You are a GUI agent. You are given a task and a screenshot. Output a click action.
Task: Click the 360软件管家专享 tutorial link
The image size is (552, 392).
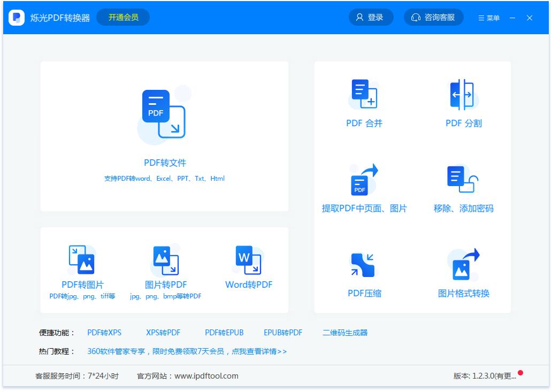[186, 351]
